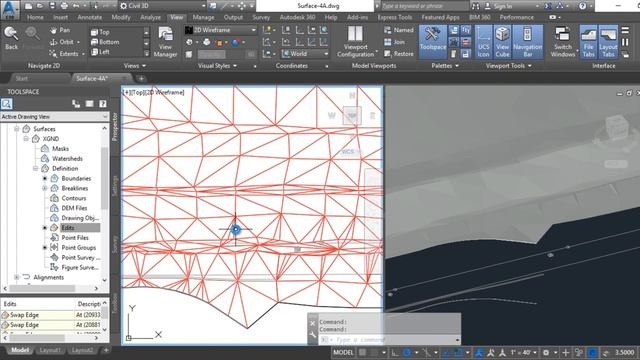This screenshot has width=640, height=360.
Task: Collapse the XGND surface node
Action: pos(26,139)
